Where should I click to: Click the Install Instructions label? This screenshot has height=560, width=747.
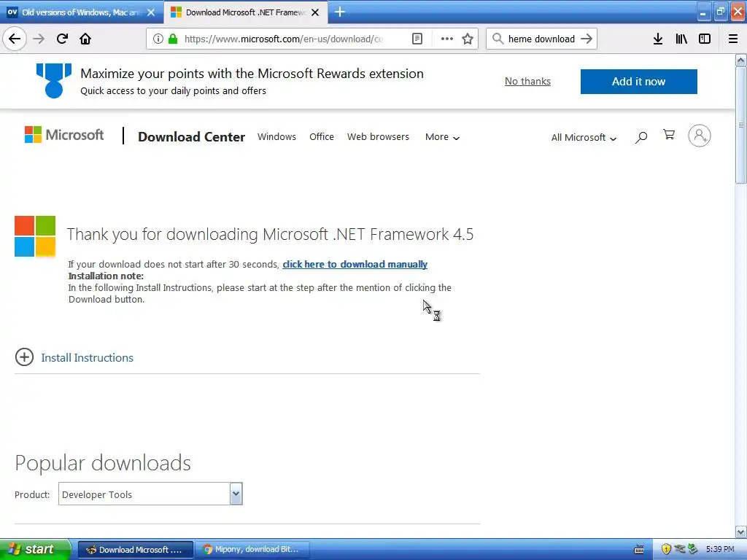(x=88, y=357)
